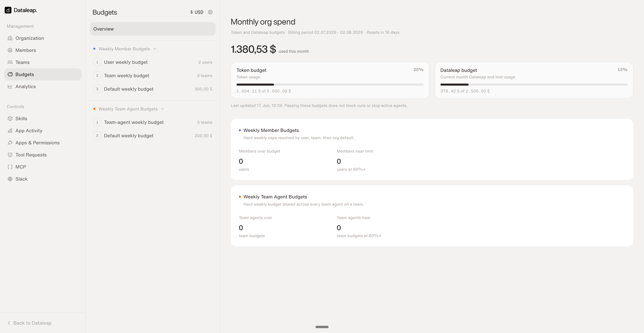
Task: Click the 'Members over budget' label
Action: click(x=259, y=151)
